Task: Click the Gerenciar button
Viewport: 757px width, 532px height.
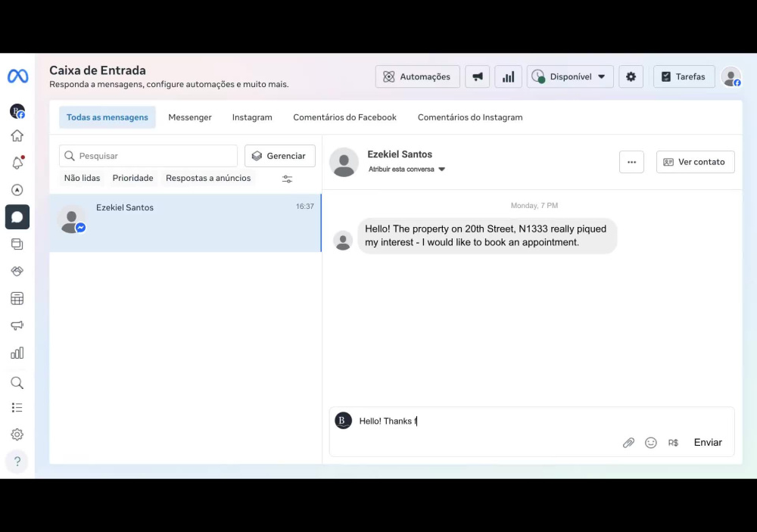Action: 280,156
